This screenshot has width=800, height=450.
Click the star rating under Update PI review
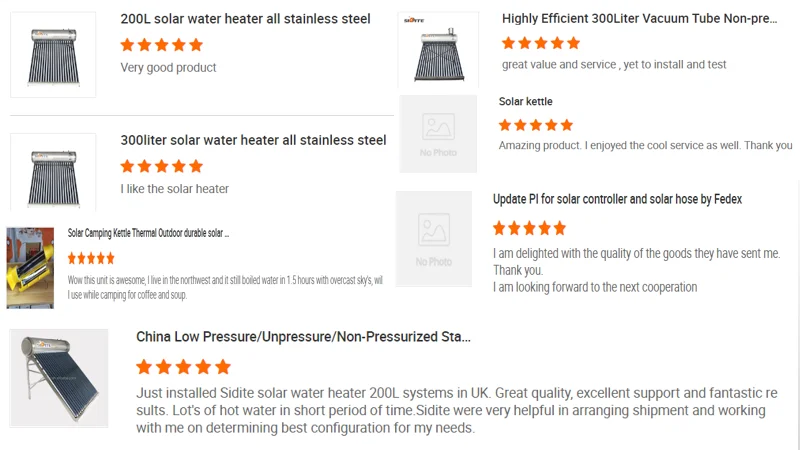pos(529,228)
